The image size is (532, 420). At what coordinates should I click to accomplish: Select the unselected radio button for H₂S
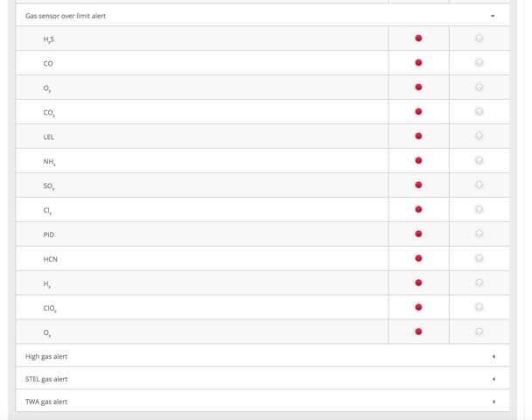pos(479,38)
